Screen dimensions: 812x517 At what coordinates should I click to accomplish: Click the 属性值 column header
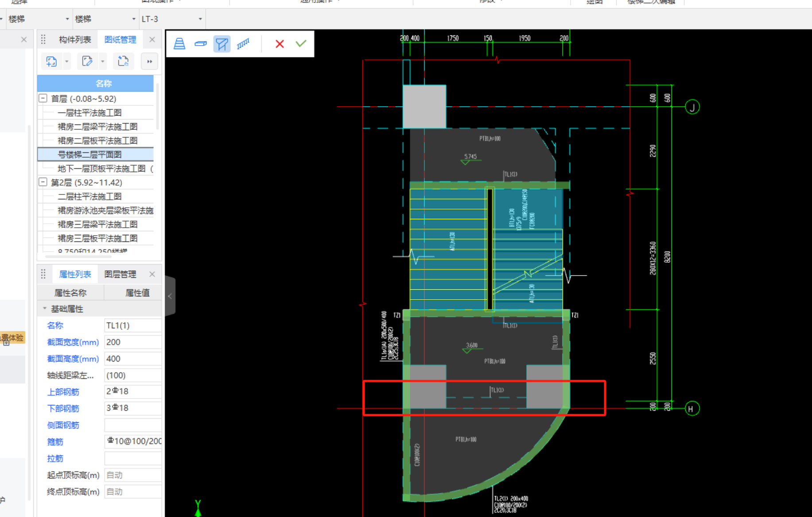coord(133,293)
